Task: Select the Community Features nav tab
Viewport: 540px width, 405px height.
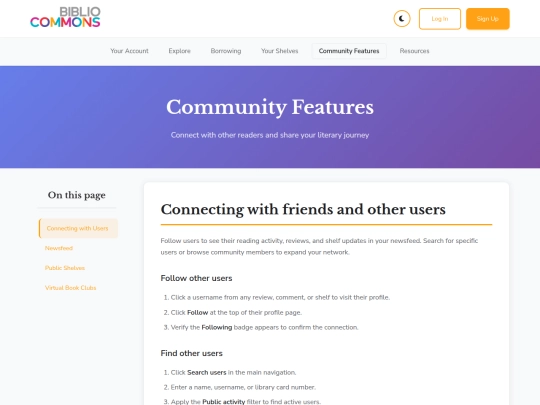Action: (349, 51)
